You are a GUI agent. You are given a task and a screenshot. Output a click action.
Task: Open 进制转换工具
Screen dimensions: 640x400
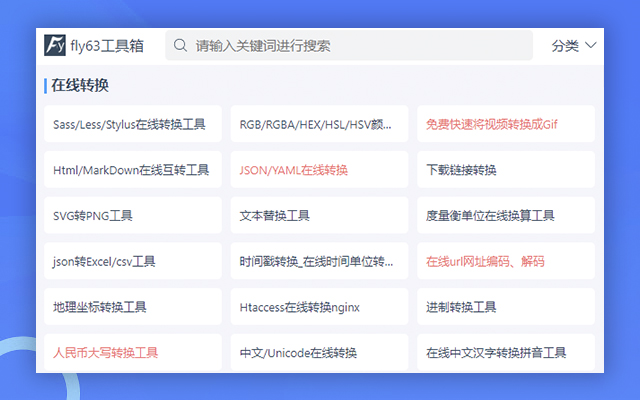tap(506, 307)
